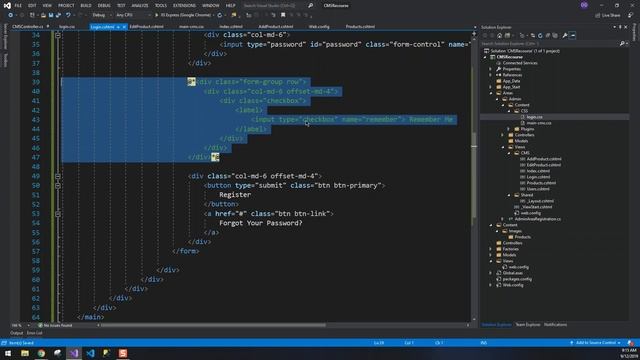Select packages.config in Solution Explorer
Screen dimensions: 640x360
point(517,279)
